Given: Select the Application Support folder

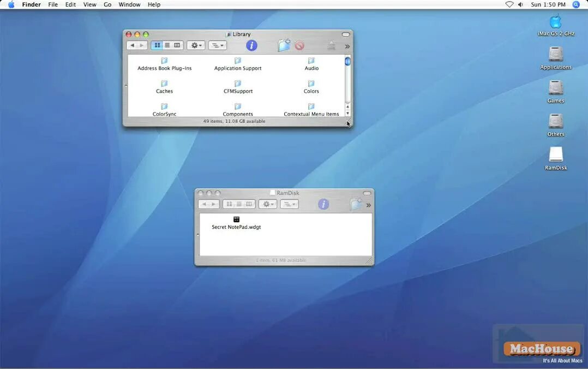Looking at the screenshot, I should [x=238, y=64].
